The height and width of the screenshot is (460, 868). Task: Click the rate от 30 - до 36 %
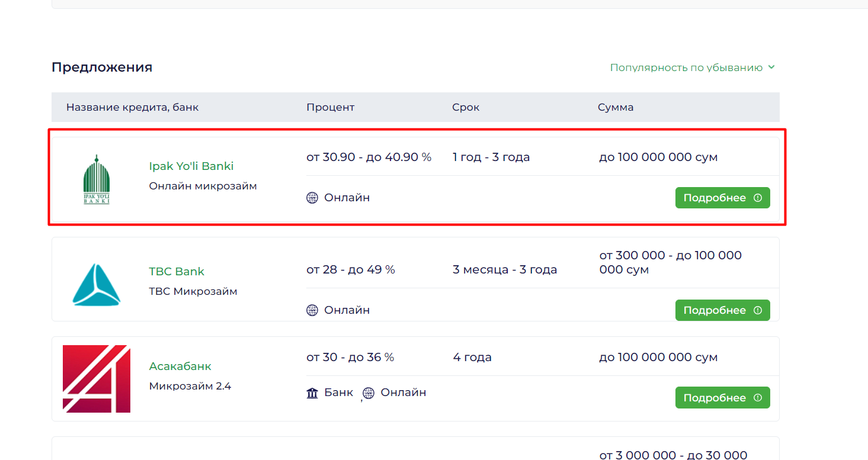[x=350, y=358]
